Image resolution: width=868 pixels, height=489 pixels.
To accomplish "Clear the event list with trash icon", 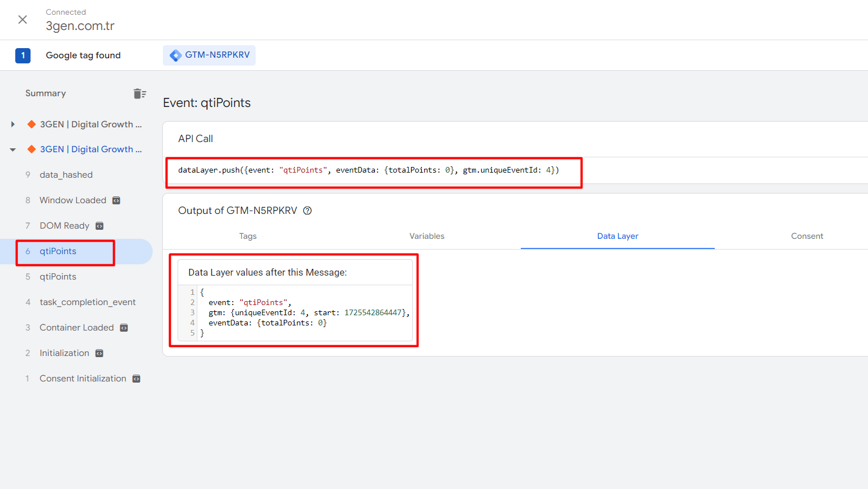I will [140, 93].
